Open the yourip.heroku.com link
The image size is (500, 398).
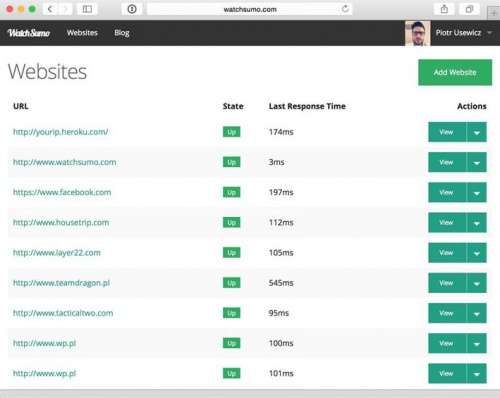pos(61,132)
